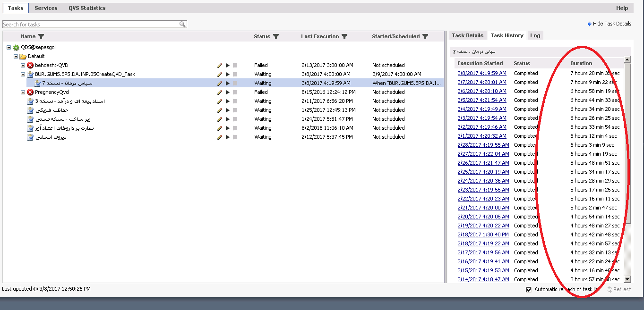Switch to the Log tab

coord(535,35)
